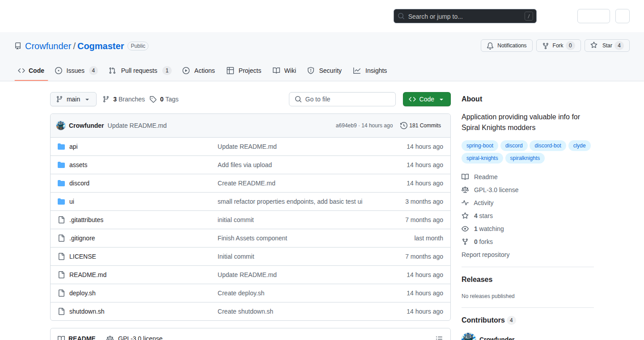Click the Contributors heading link
Image resolution: width=644 pixels, height=340 pixels.
click(x=488, y=320)
